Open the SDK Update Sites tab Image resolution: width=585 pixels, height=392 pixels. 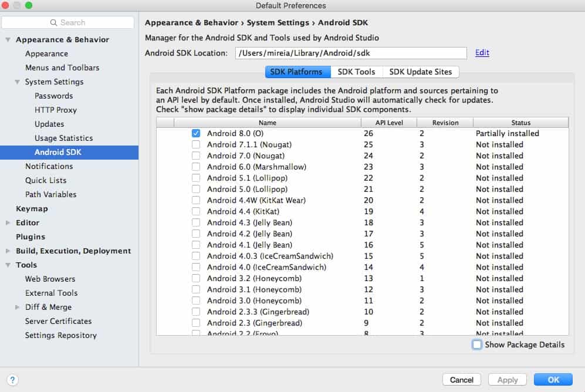[421, 72]
